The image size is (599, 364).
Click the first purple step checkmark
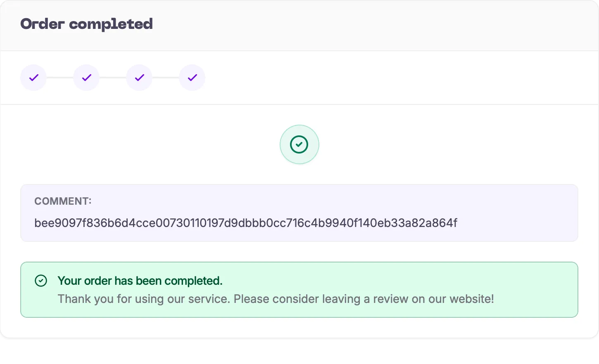coord(33,78)
